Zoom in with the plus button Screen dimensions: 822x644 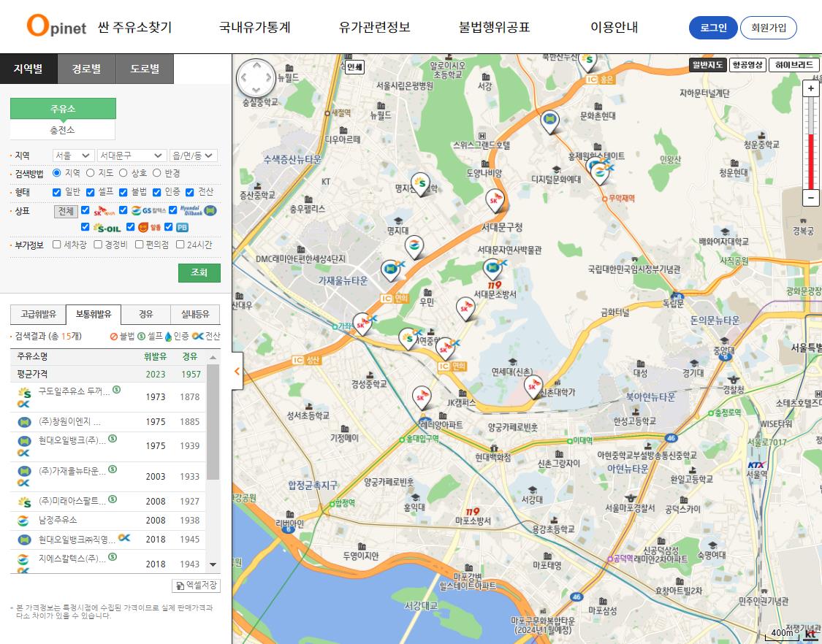pyautogui.click(x=810, y=88)
